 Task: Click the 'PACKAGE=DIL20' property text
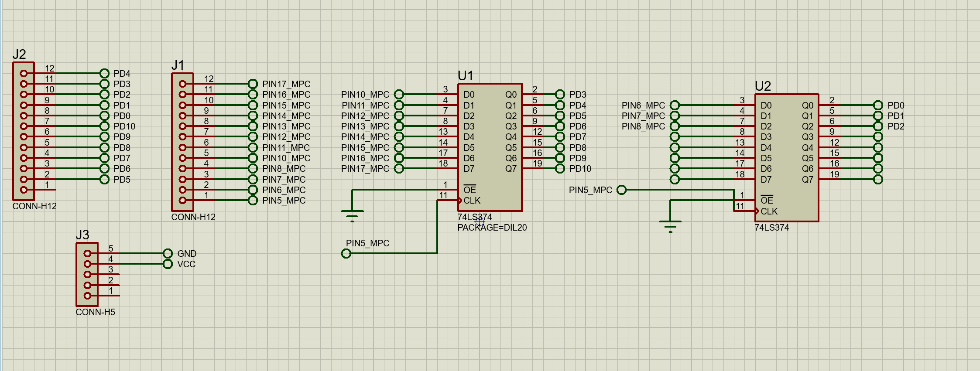492,228
